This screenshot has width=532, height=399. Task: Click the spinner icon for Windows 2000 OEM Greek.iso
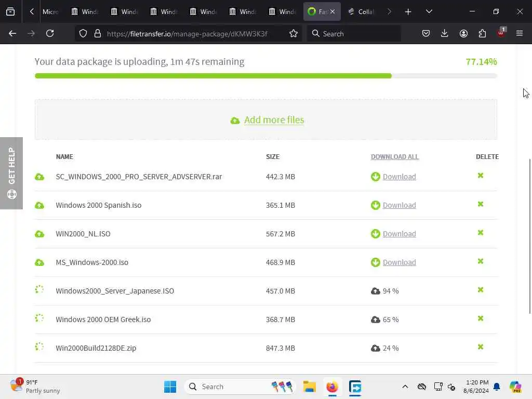39,318
